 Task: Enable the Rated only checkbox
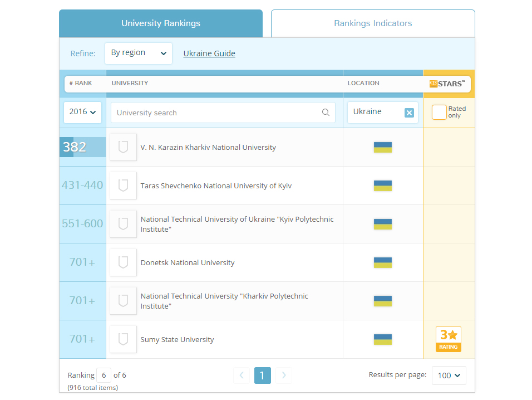[439, 113]
